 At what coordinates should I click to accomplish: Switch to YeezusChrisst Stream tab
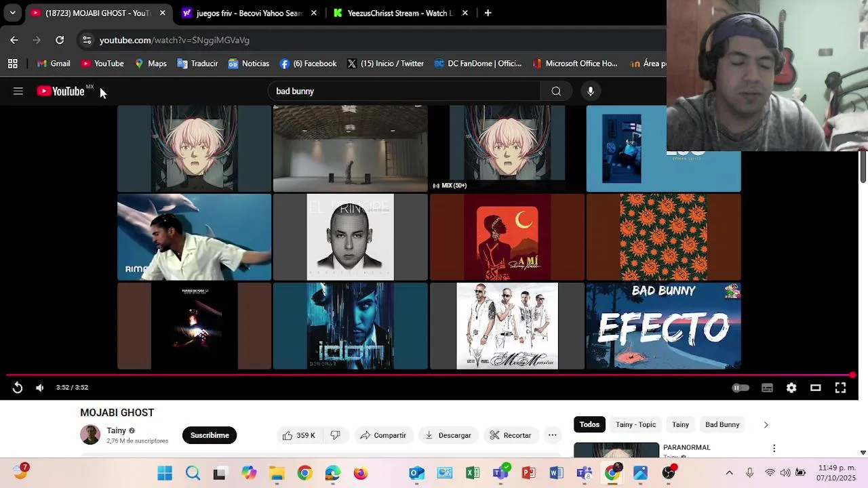[x=400, y=13]
